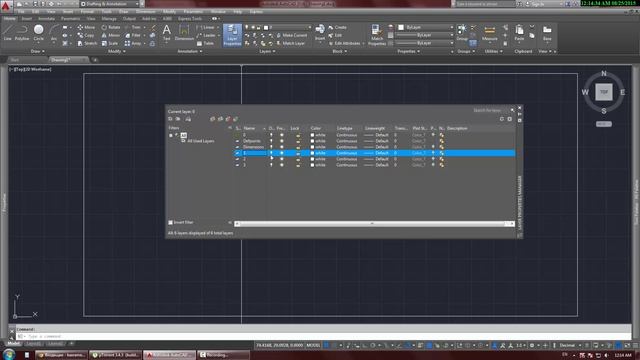Click color swatch of Defpoints layer
640x360 pixels.
(312, 141)
